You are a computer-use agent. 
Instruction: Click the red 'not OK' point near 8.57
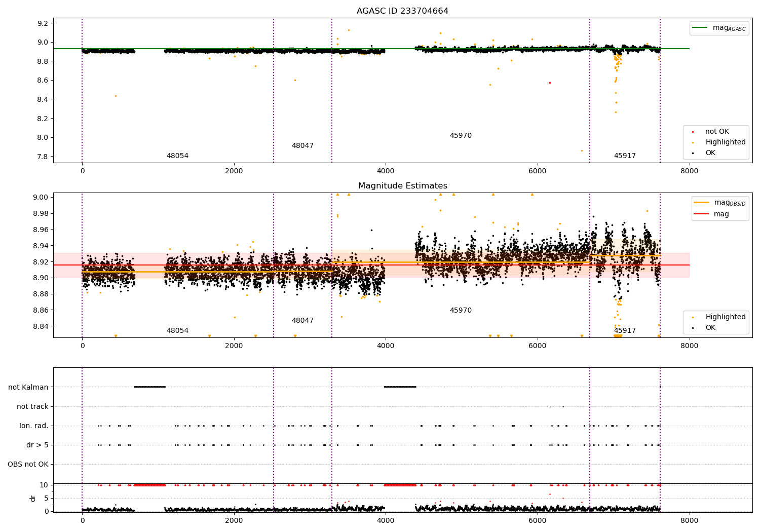(550, 83)
